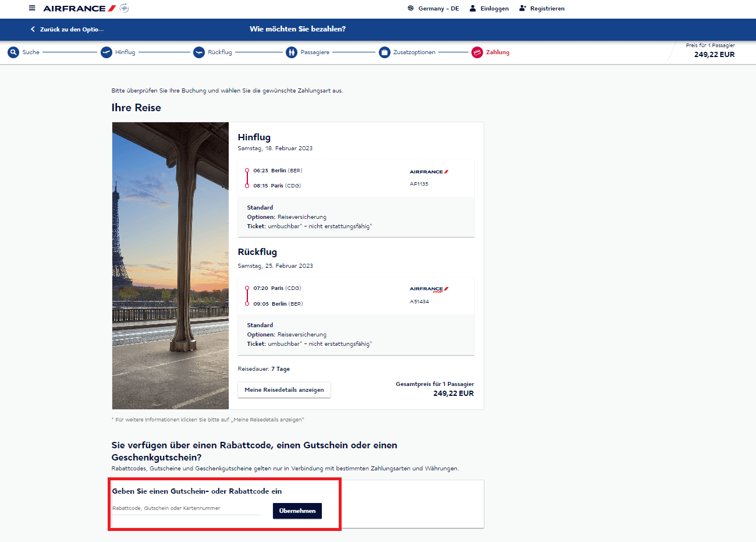This screenshot has height=542, width=756.
Task: Click the add-user icon for Registrieren
Action: coord(523,8)
